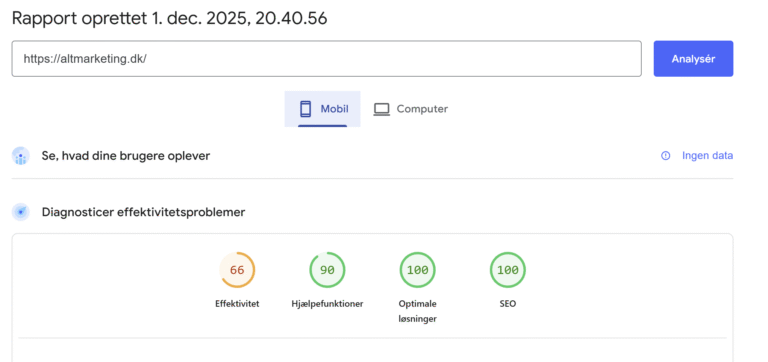This screenshot has width=768, height=362.
Task: Switch to the Computer tab
Action: point(410,109)
